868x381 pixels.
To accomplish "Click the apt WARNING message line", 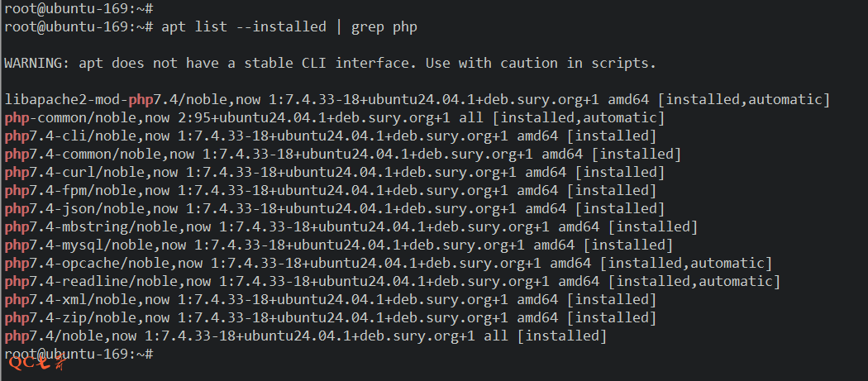I will point(331,63).
